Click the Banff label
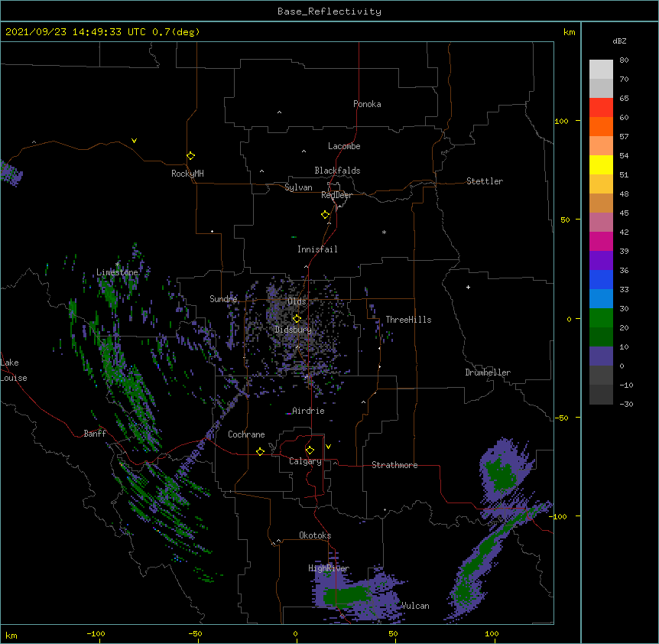The height and width of the screenshot is (644, 659). pyautogui.click(x=95, y=434)
